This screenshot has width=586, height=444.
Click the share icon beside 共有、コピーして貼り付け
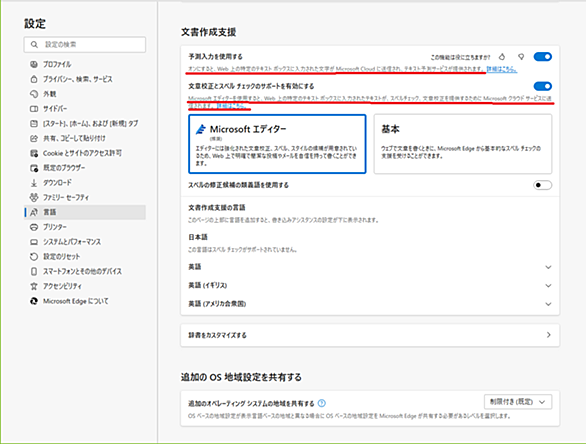34,138
